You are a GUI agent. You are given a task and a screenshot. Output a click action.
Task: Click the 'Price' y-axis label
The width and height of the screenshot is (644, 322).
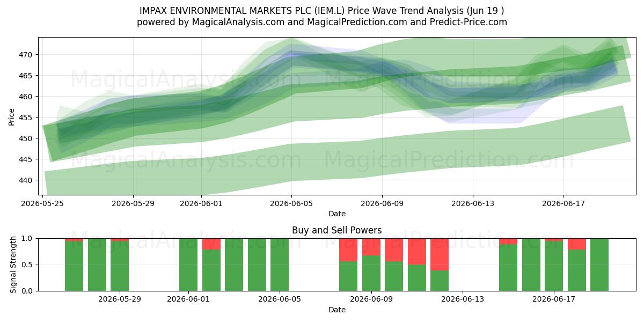[x=12, y=116]
